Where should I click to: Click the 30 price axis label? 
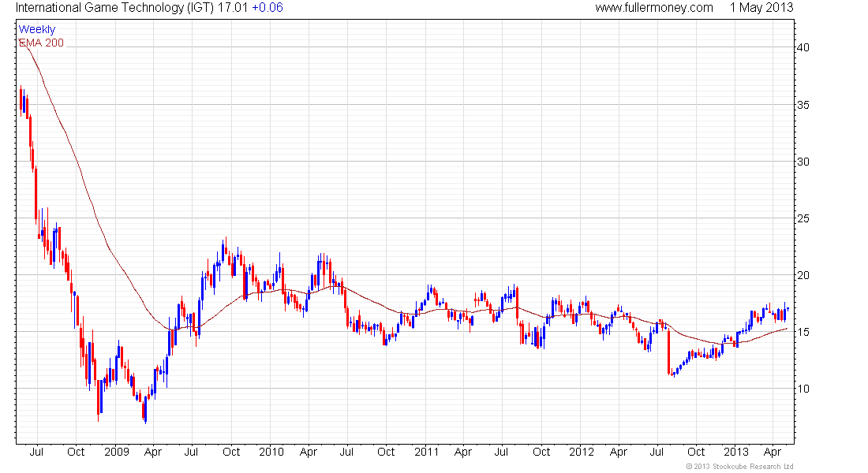tap(803, 162)
